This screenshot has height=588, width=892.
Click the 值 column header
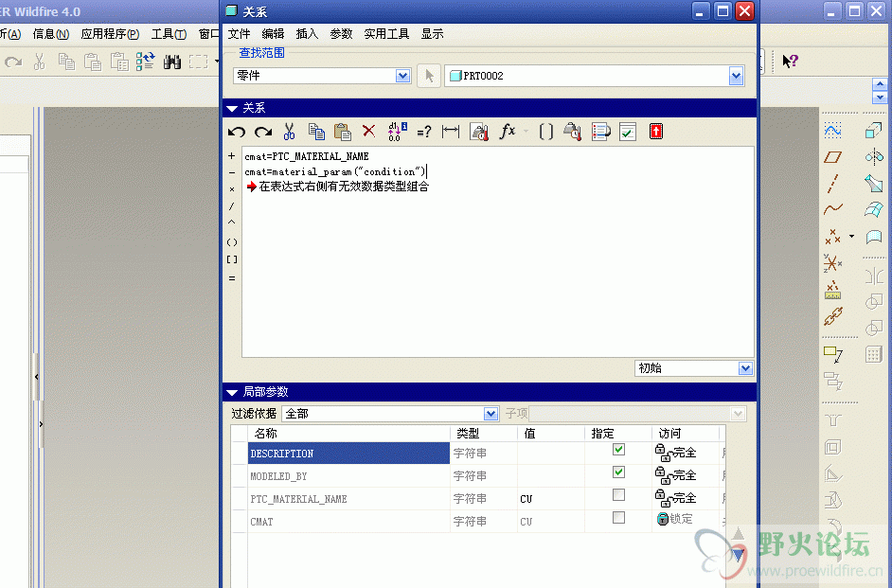pos(551,434)
